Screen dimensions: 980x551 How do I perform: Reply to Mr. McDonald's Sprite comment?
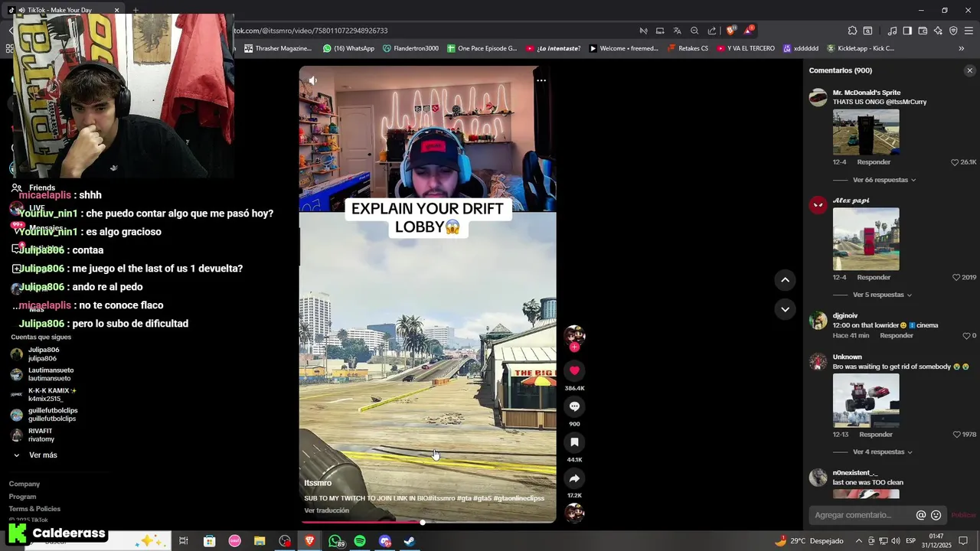point(874,162)
